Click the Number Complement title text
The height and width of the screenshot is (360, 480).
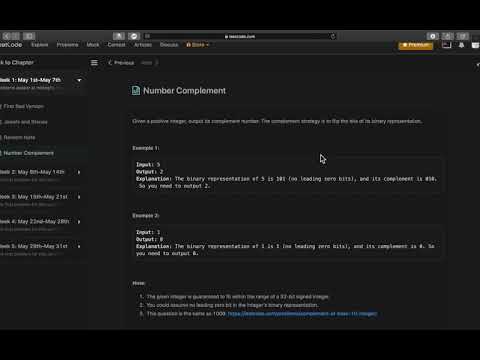(x=184, y=91)
